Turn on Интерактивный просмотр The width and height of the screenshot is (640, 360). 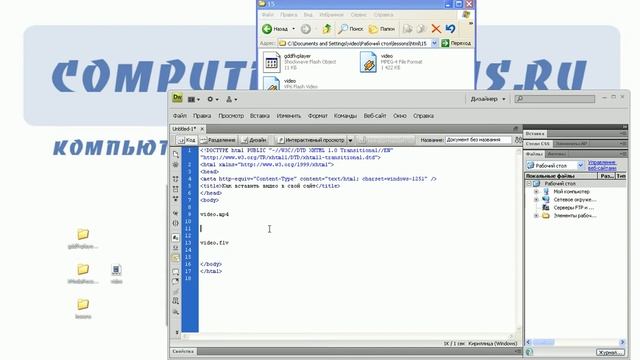[x=311, y=140]
